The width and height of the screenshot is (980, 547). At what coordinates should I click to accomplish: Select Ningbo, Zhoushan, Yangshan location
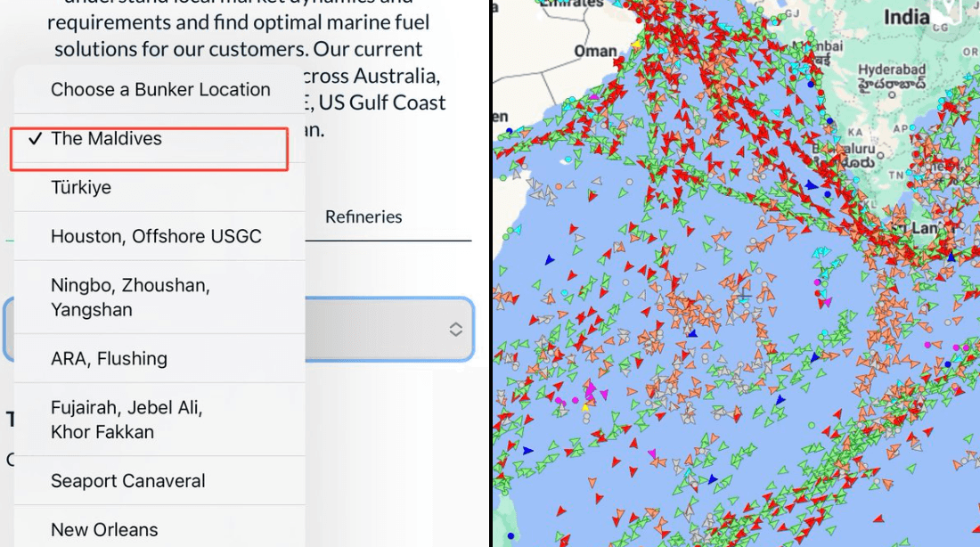pyautogui.click(x=130, y=298)
